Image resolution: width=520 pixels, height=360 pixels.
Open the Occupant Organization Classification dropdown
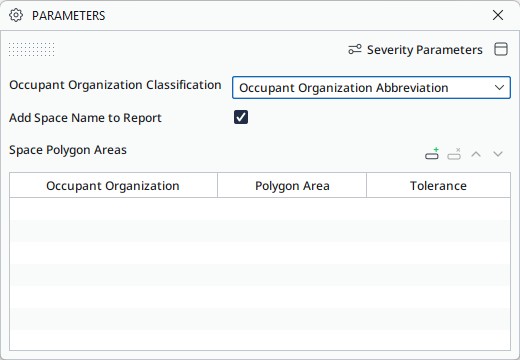point(371,88)
